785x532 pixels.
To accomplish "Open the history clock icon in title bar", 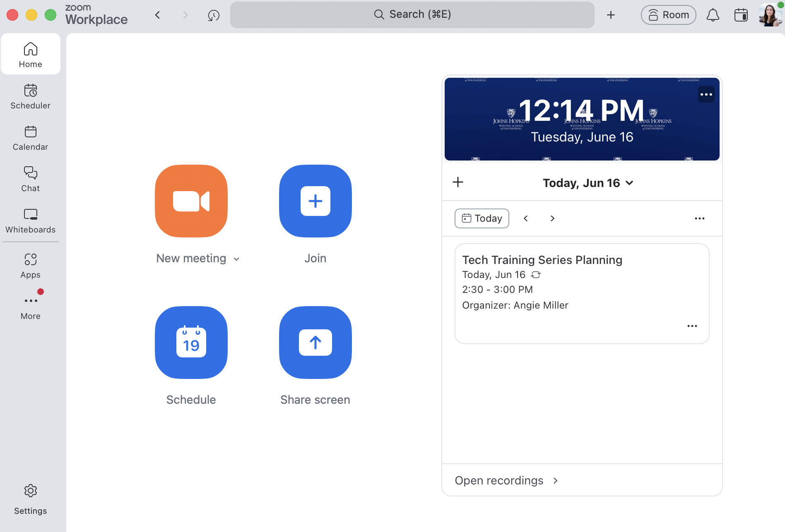I will click(x=214, y=15).
